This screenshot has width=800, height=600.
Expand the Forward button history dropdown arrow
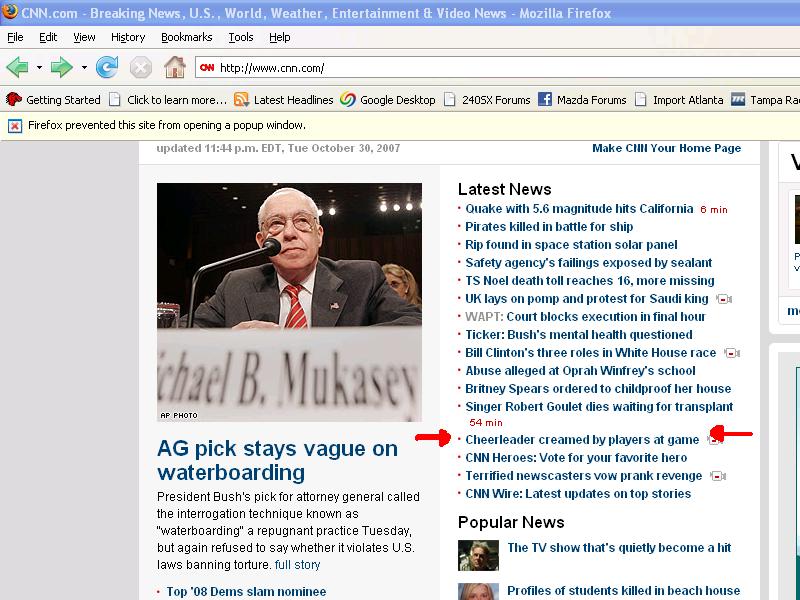pos(84,68)
